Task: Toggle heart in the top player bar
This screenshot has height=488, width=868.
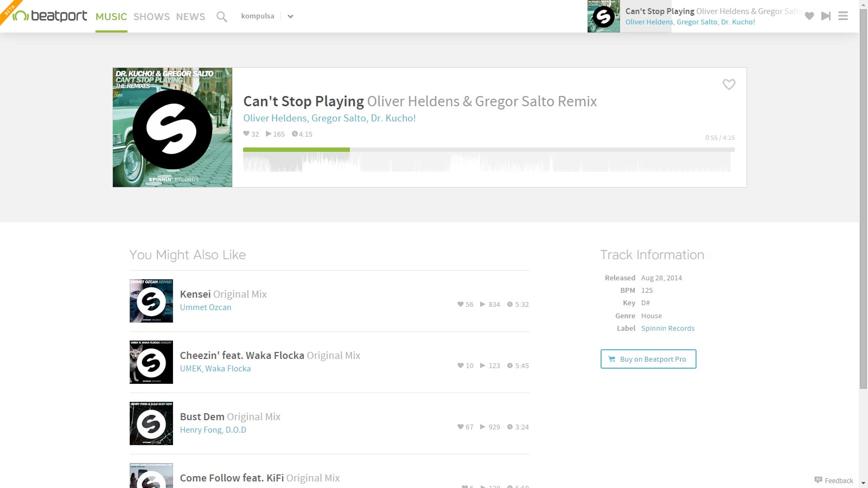Action: coord(809,16)
